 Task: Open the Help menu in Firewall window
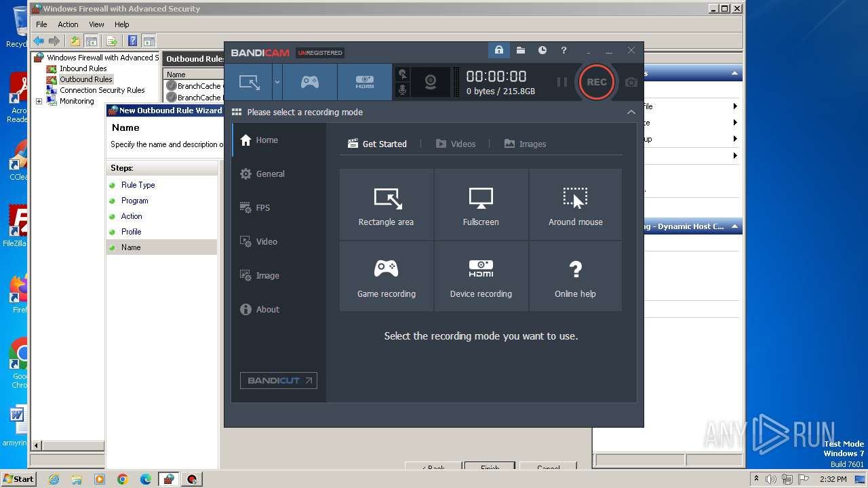coord(122,24)
